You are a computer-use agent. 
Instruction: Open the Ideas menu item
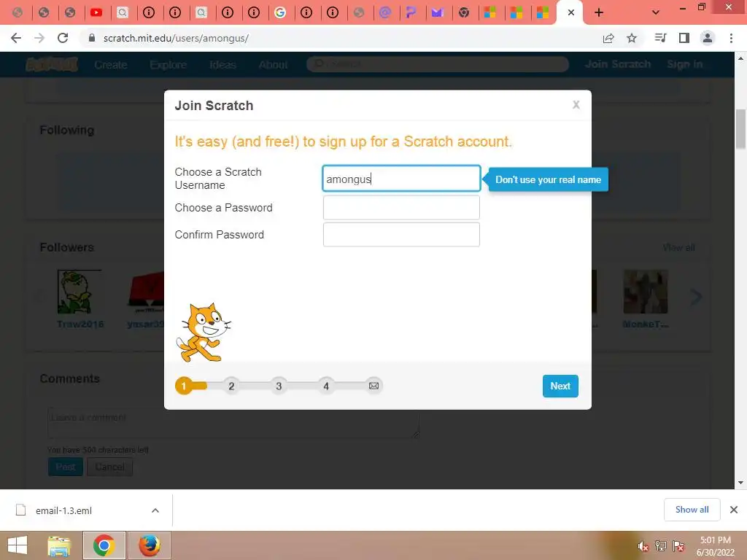pos(222,64)
